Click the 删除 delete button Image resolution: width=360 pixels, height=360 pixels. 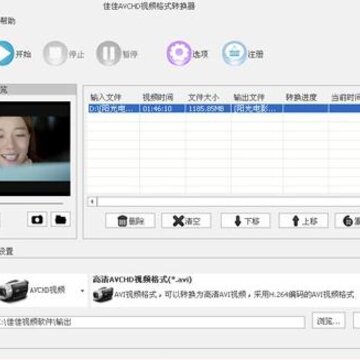[x=130, y=221]
